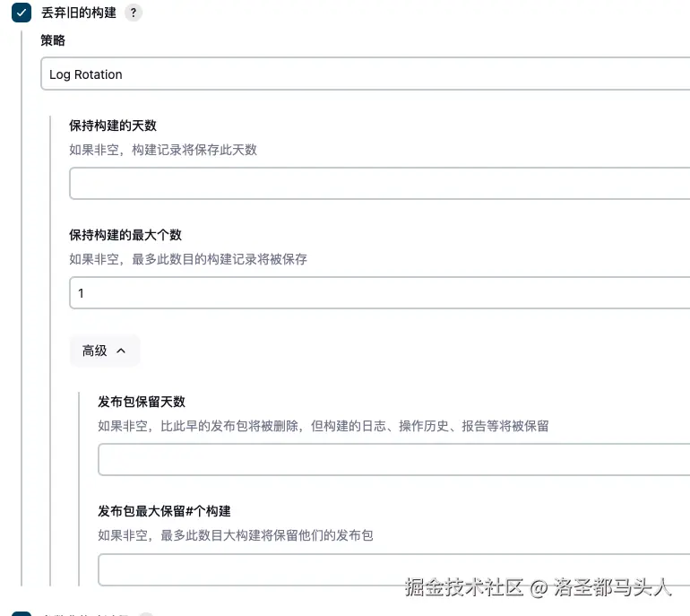Click the help icon beside the bottom option
The image size is (690, 616).
(146, 613)
